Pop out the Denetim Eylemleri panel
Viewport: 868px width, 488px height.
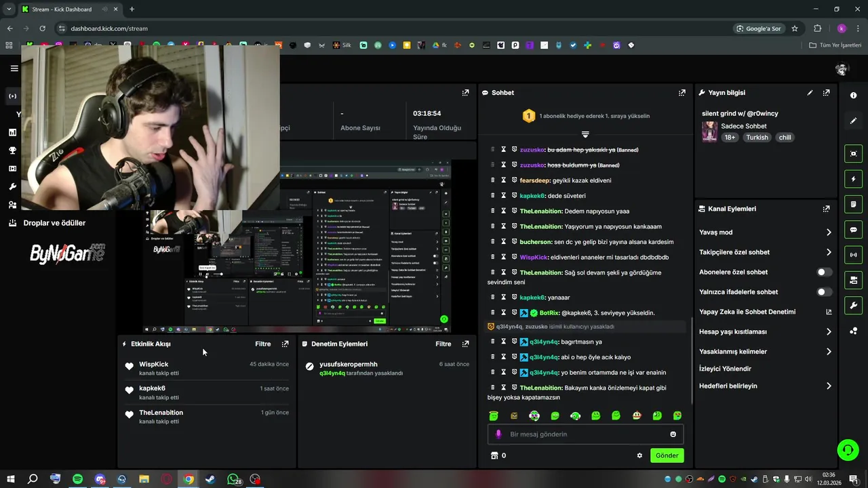click(x=465, y=344)
